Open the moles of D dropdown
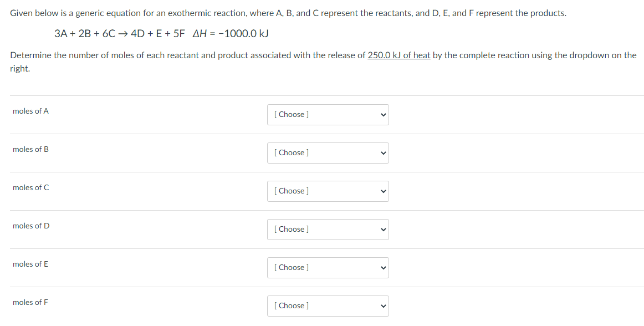 (x=328, y=229)
